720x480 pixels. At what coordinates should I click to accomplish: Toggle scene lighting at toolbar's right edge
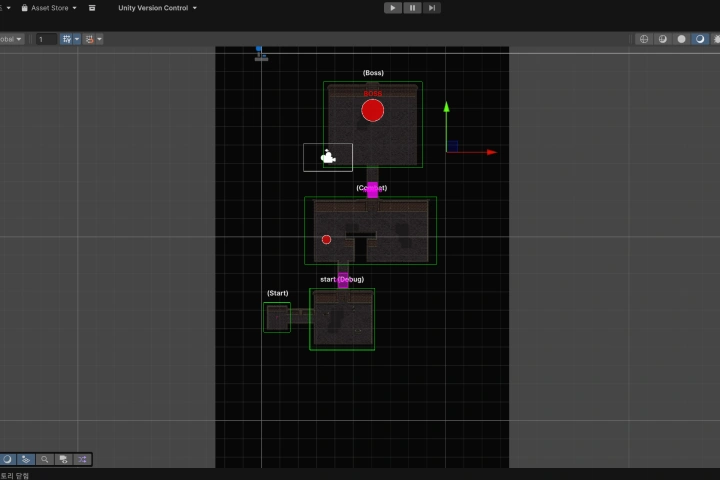pyautogui.click(x=716, y=39)
